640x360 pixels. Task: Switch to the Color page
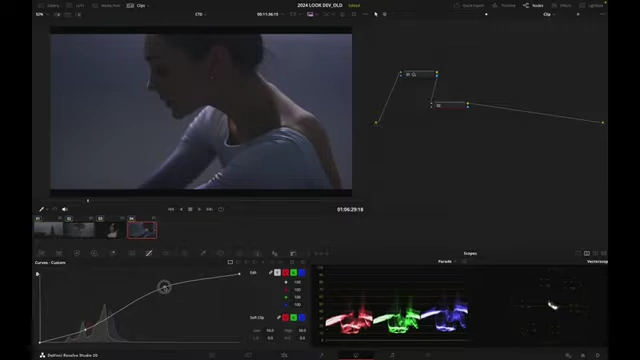pos(356,356)
